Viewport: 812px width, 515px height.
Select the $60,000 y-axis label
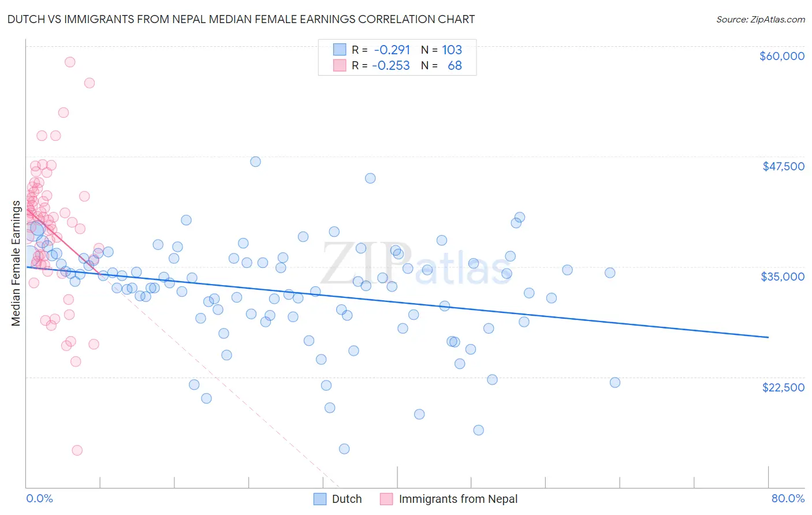[781, 56]
